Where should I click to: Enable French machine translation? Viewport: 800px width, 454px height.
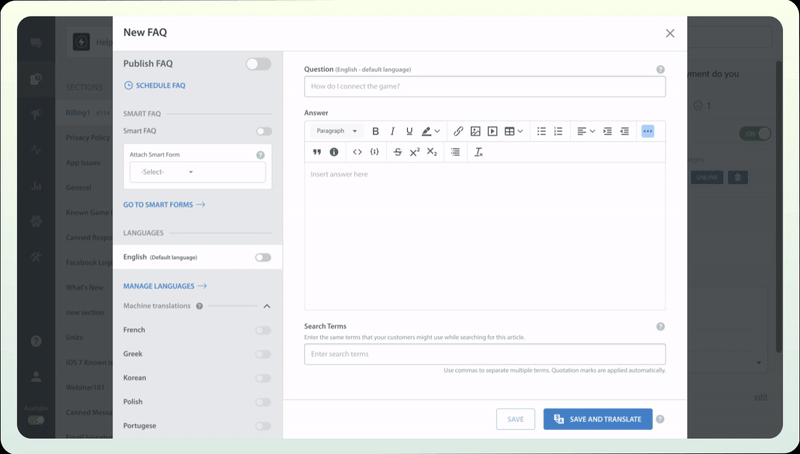point(262,330)
